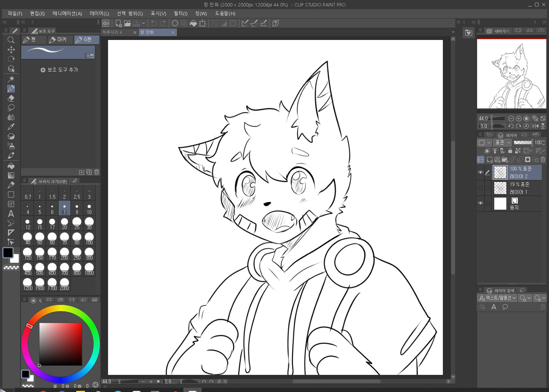Choose brush size 100
The image size is (549, 392).
click(x=89, y=239)
